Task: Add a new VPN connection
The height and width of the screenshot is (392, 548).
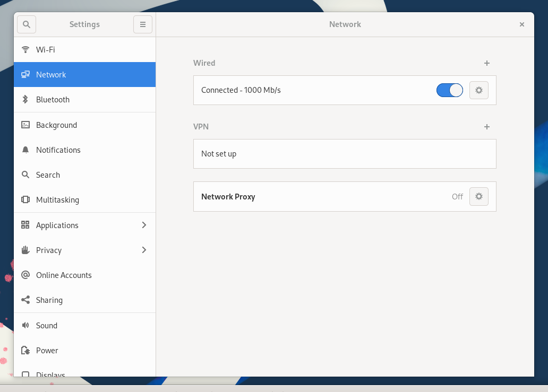Action: pyautogui.click(x=486, y=126)
